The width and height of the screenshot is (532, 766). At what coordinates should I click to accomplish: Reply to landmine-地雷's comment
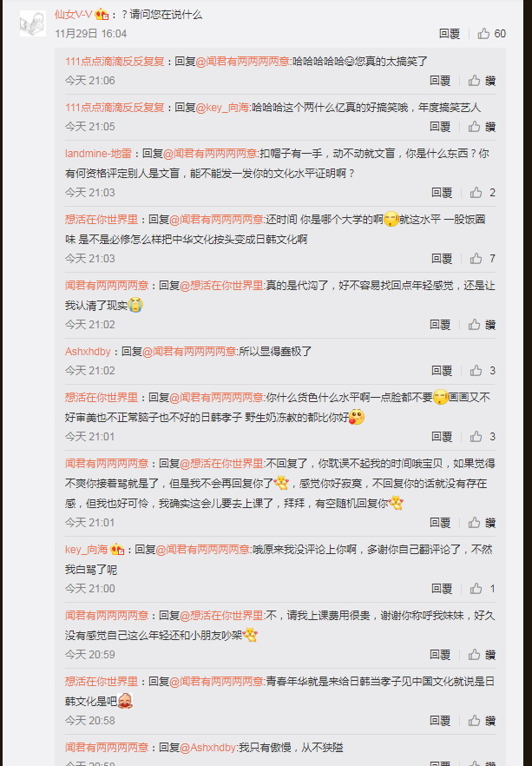(x=442, y=193)
